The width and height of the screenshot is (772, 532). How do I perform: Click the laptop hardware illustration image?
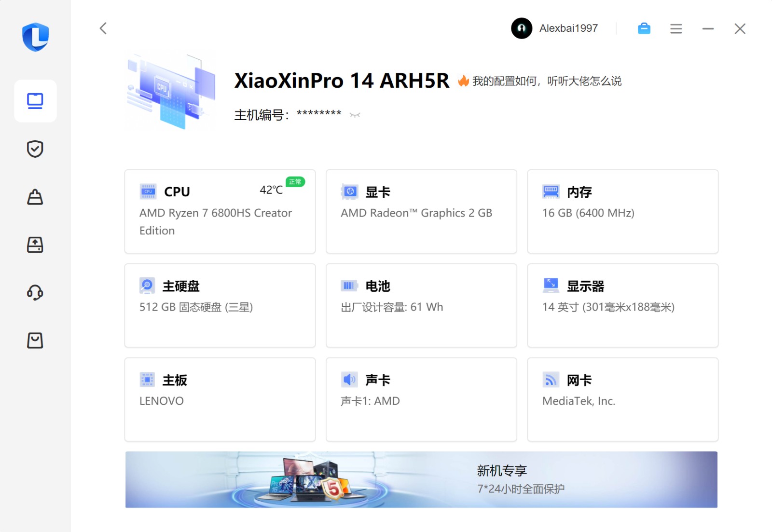[171, 91]
